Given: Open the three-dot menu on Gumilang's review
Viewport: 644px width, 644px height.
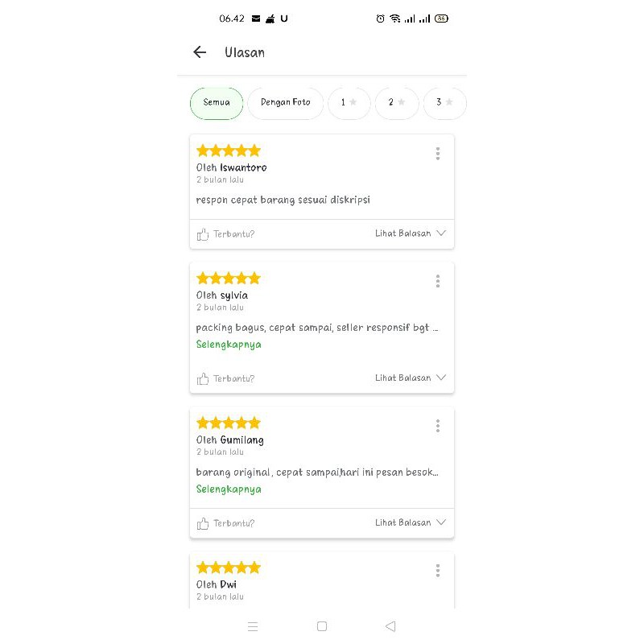Looking at the screenshot, I should tap(438, 426).
